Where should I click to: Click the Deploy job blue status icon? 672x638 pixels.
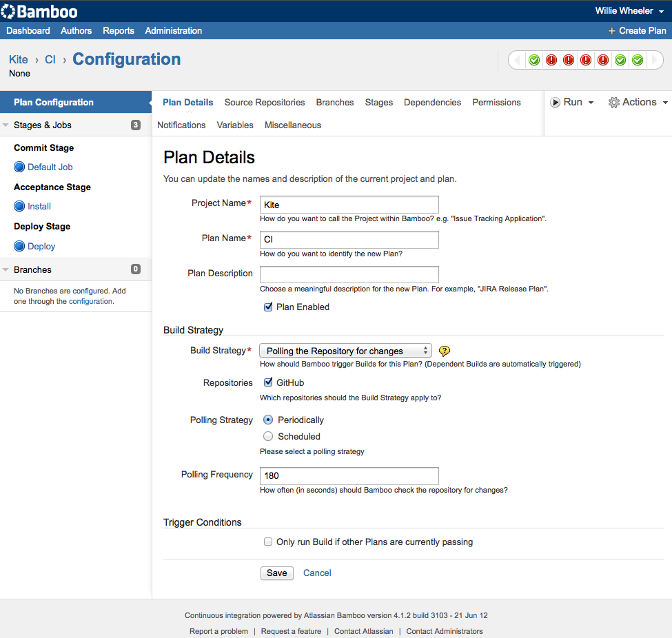click(x=19, y=246)
